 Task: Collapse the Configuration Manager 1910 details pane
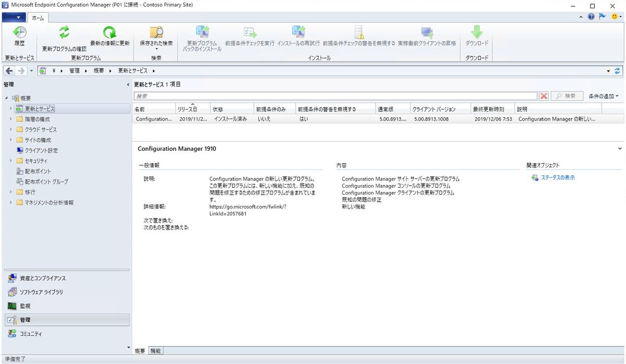[619, 149]
